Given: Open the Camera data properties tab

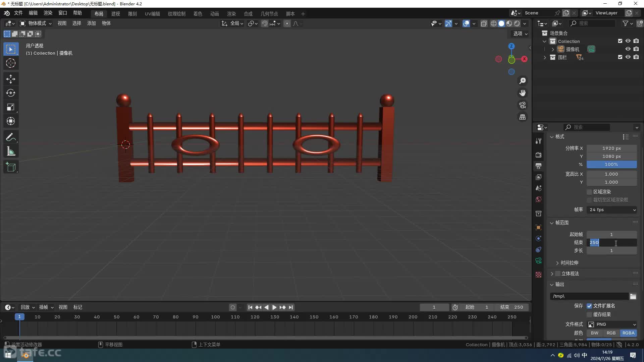Looking at the screenshot, I should (x=538, y=261).
